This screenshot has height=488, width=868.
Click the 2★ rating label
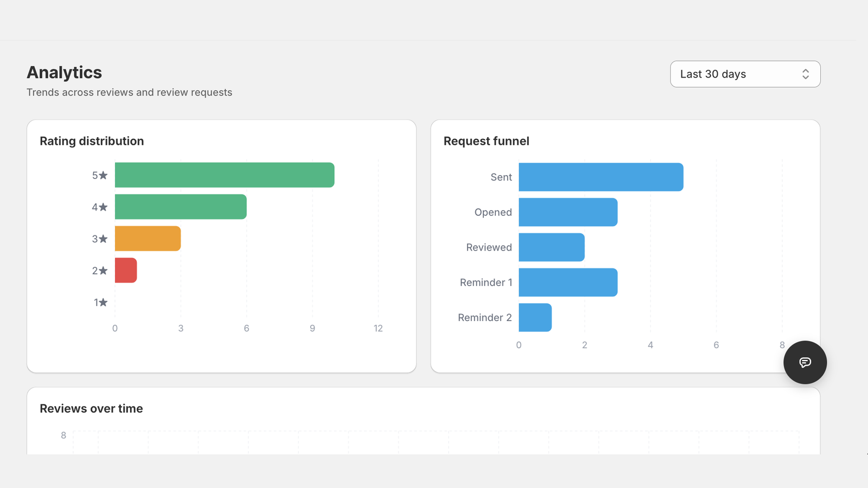pos(100,270)
